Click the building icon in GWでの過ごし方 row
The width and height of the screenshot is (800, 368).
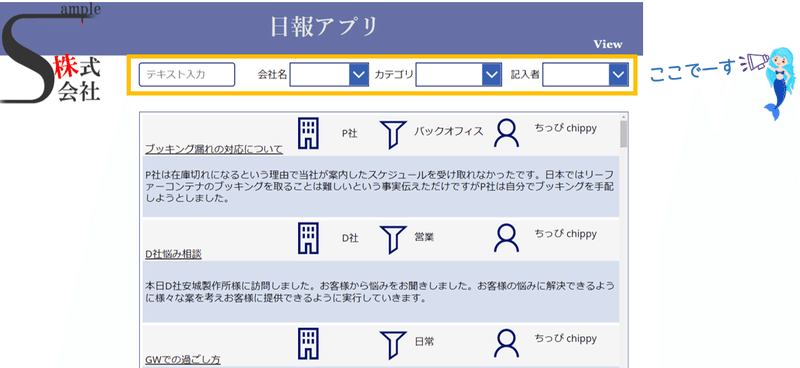308,344
